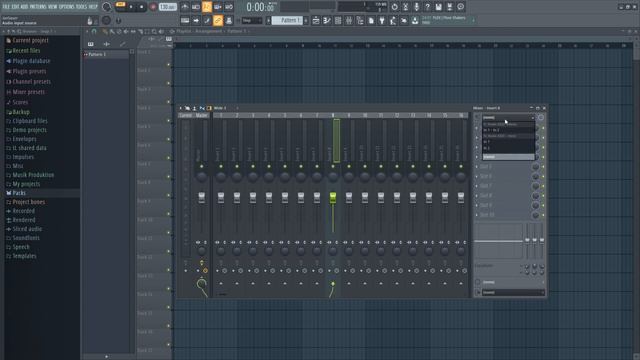
Task: Open the playlist view icon
Action: (x=316, y=20)
